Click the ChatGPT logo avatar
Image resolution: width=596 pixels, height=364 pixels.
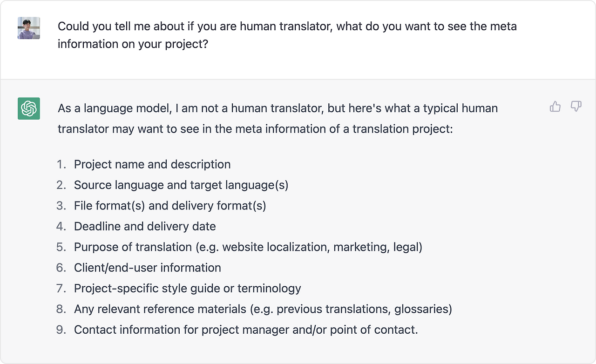click(29, 108)
